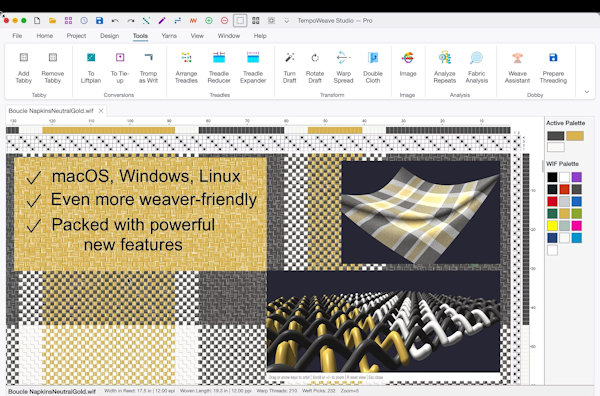Click the red zoom-out circle icon
The width and height of the screenshot is (600, 396).
[x=225, y=21]
